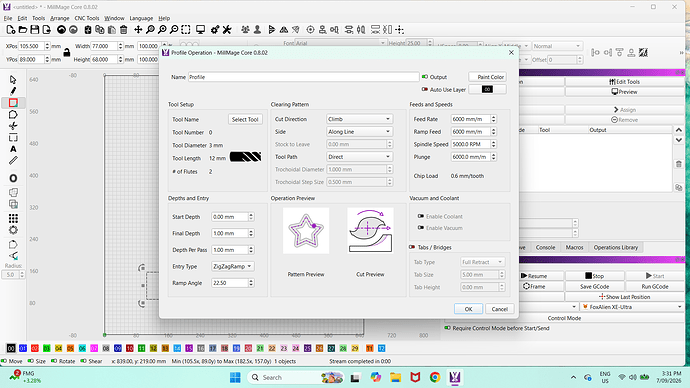Open the Arrange menu
The image size is (690, 388).
pyautogui.click(x=59, y=18)
